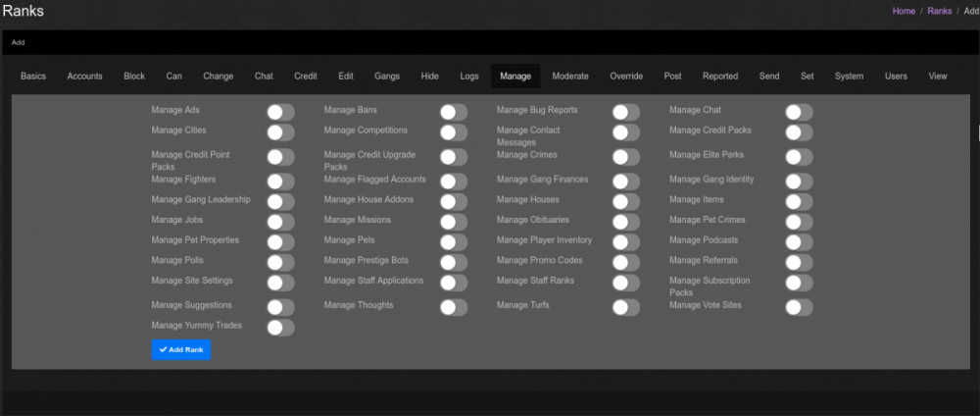
Task: Turn on Manage Bug Reports toggle
Action: pyautogui.click(x=626, y=113)
